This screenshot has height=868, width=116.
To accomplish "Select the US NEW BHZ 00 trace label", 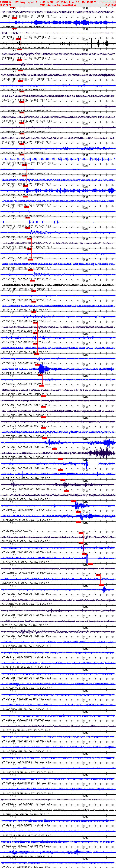I will coord(27,16).
